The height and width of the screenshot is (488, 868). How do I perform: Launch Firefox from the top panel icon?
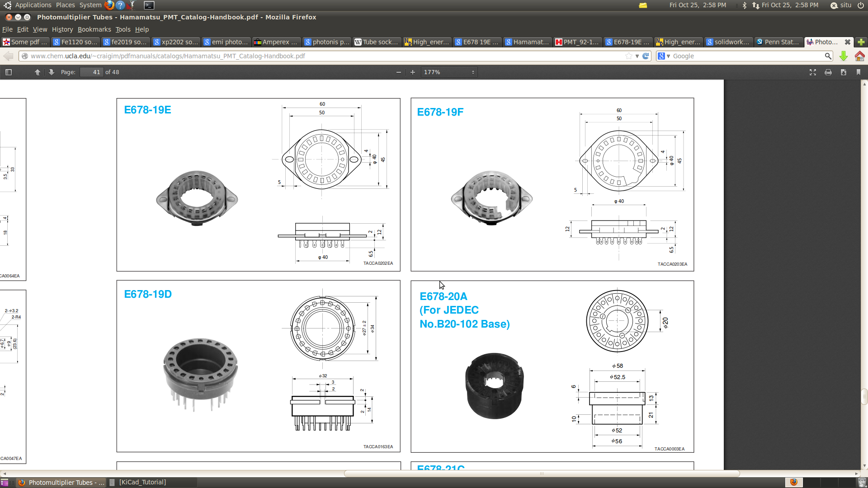109,5
